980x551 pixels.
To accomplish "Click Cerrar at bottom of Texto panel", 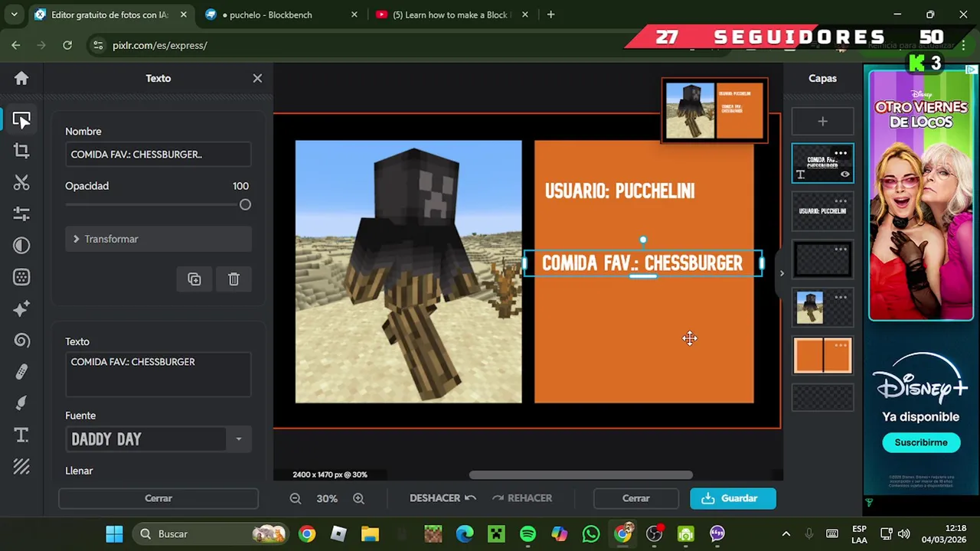I will click(158, 498).
